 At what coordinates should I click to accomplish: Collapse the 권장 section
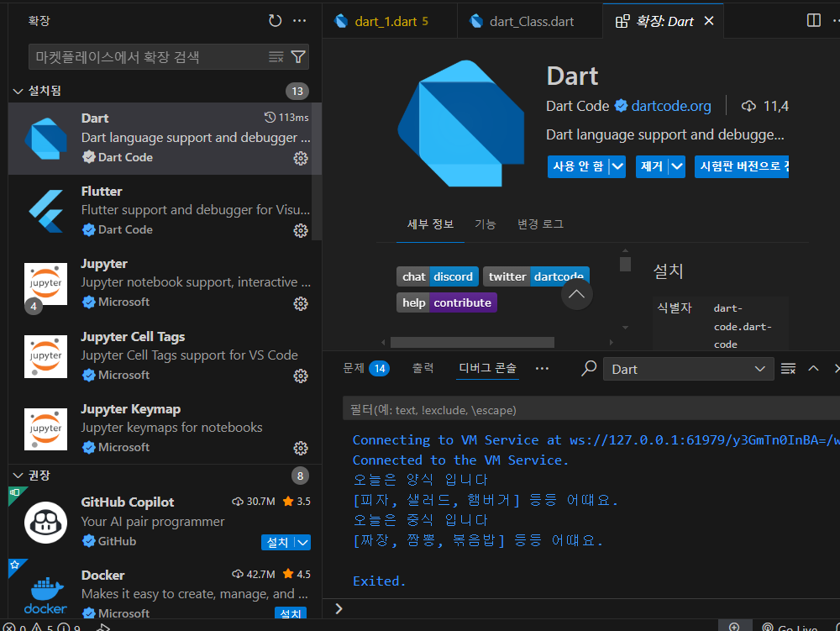coord(18,476)
